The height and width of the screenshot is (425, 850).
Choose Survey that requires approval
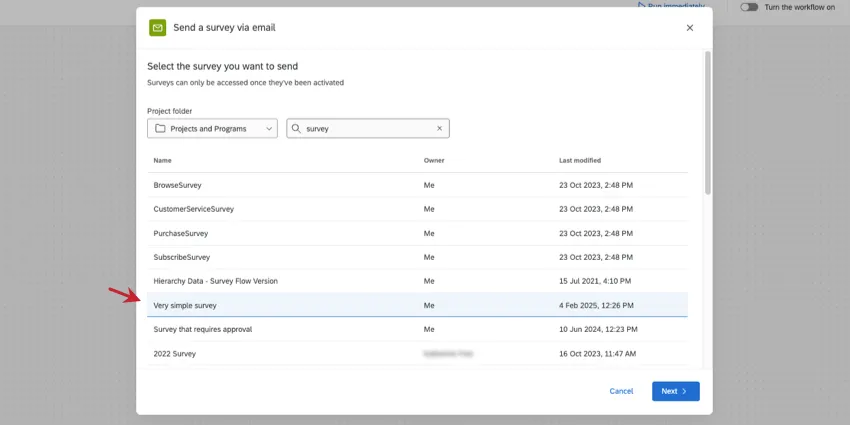(202, 329)
